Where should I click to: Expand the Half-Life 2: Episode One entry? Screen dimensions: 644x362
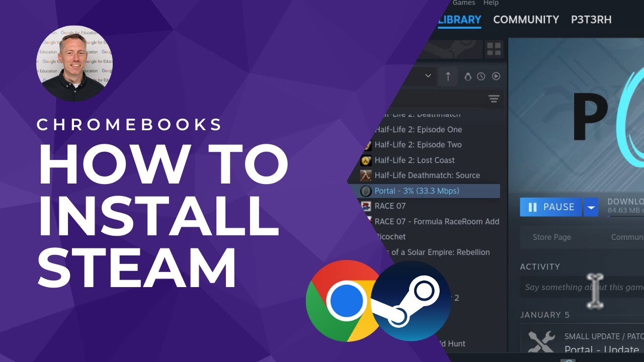[x=418, y=129]
